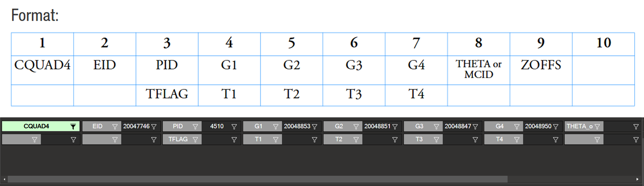Click filter icon beside G2 value 20048851
The image size is (644, 186).
coord(395,127)
